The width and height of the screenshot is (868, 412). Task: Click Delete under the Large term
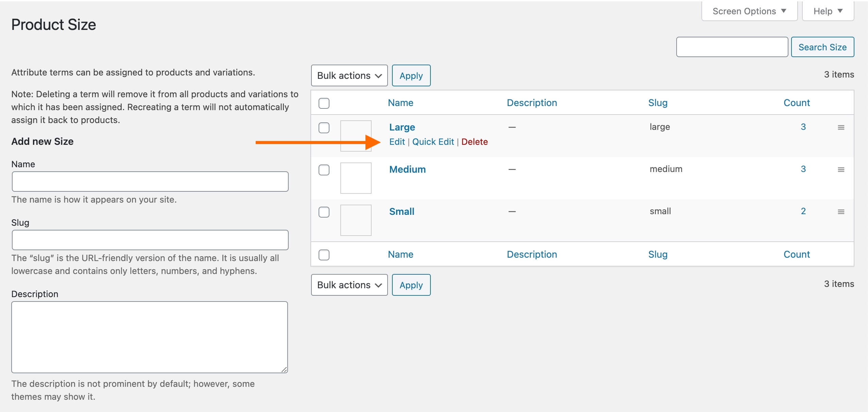point(474,142)
